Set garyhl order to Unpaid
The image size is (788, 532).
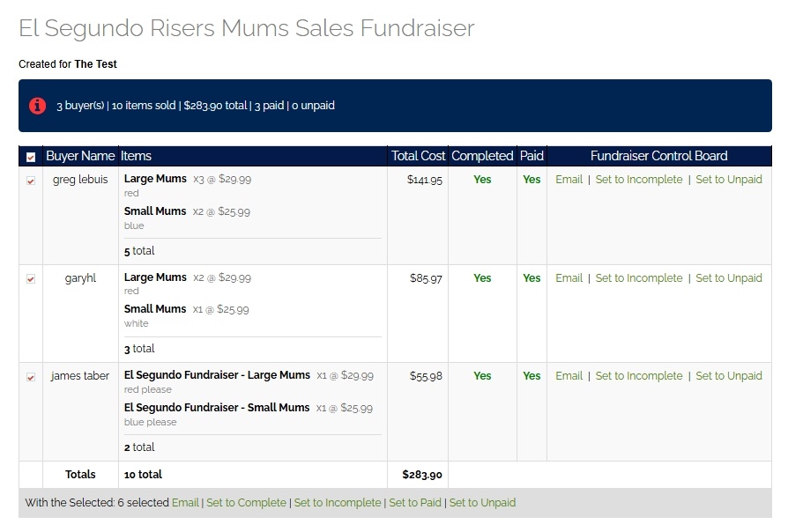tap(729, 277)
